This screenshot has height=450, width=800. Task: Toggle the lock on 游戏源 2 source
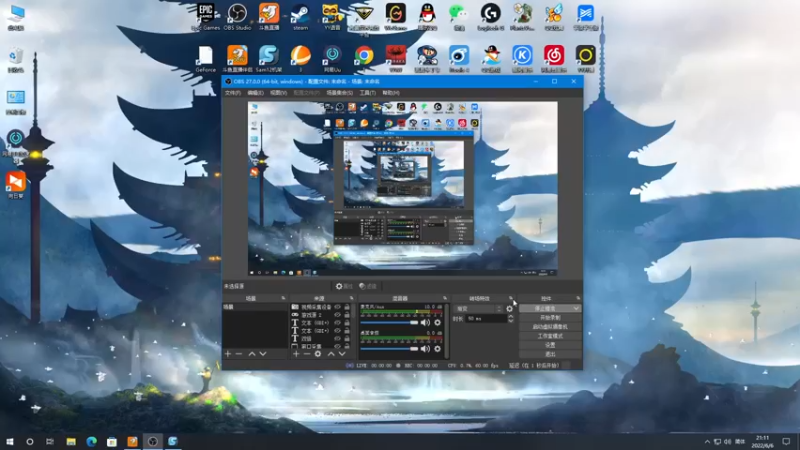(347, 315)
